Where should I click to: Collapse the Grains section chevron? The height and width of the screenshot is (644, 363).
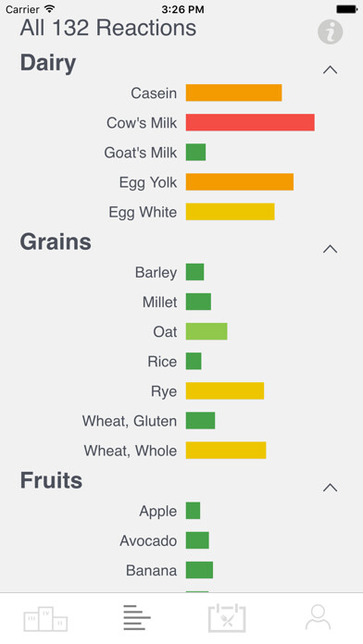pos(330,249)
